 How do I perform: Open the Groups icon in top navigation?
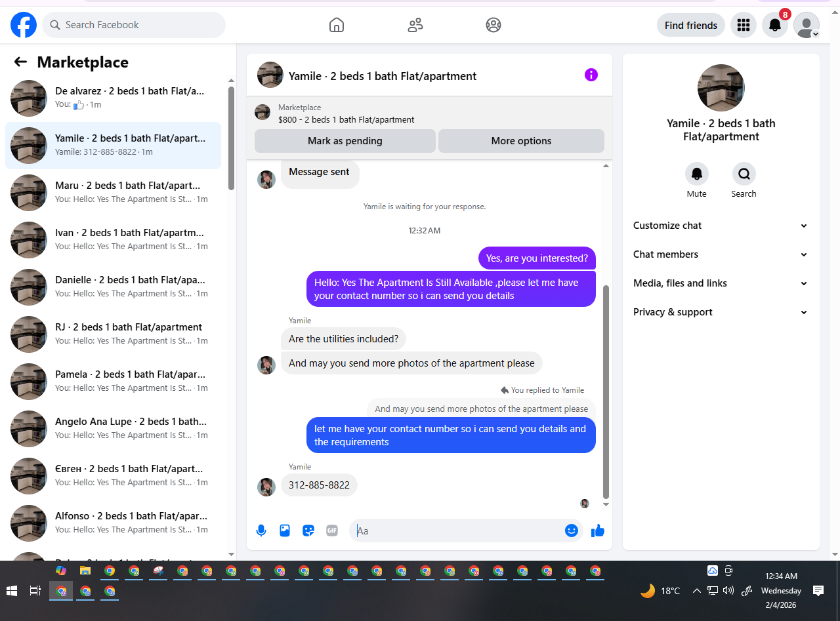(493, 25)
